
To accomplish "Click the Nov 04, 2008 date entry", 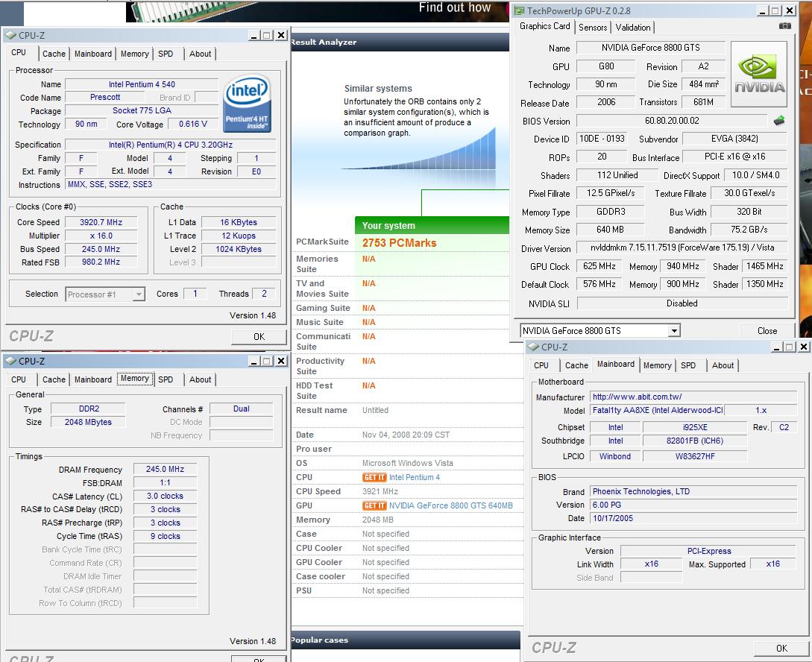I will (x=406, y=435).
